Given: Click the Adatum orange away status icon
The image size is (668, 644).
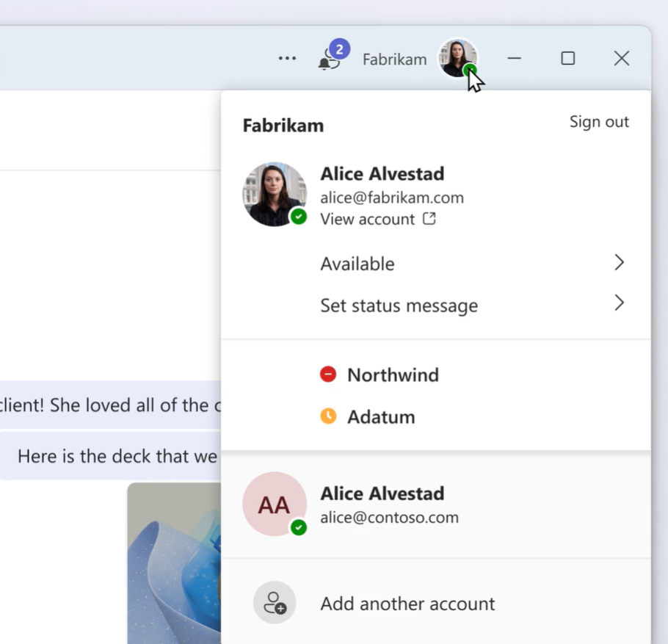Looking at the screenshot, I should tap(328, 416).
